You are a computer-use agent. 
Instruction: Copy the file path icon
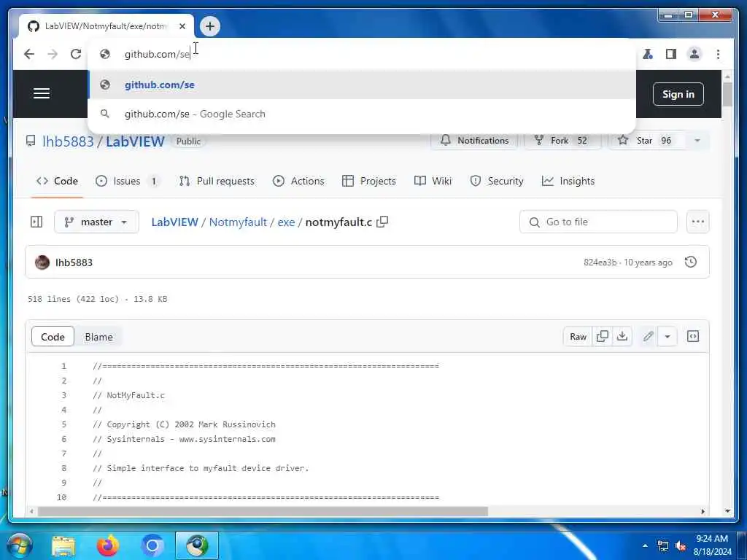[x=382, y=222]
